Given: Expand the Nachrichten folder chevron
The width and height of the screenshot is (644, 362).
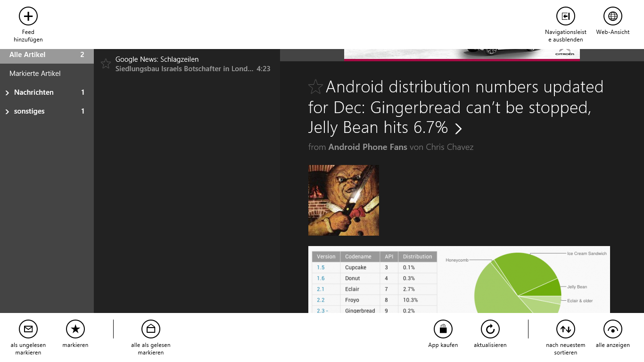Looking at the screenshot, I should [x=7, y=93].
